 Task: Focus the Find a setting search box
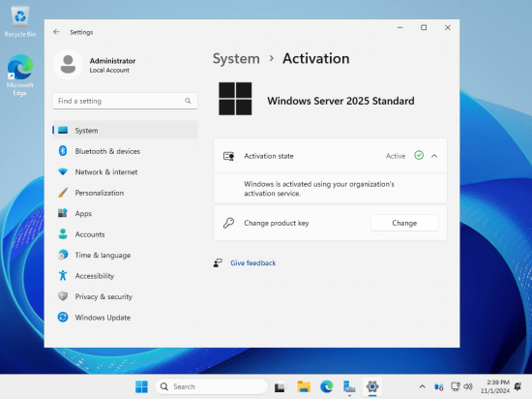click(x=125, y=101)
